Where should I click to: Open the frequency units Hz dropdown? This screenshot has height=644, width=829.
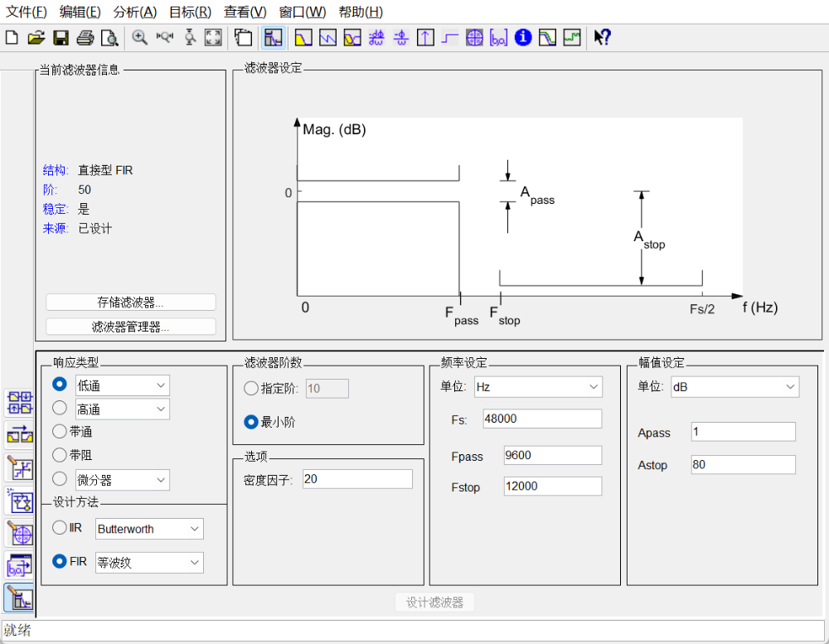[538, 387]
